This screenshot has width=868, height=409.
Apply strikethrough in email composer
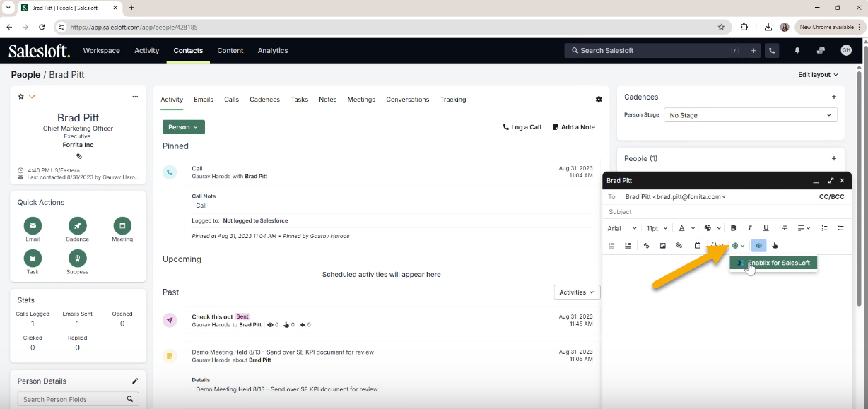pyautogui.click(x=785, y=228)
